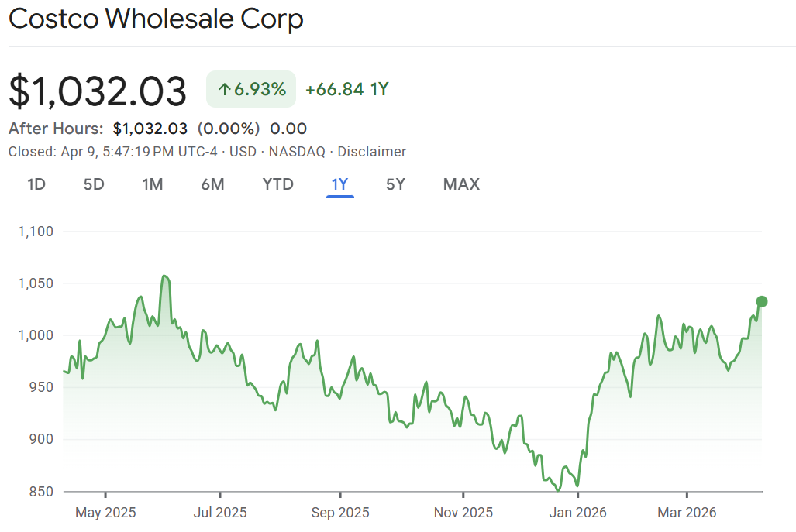Click the $1,032.03 main price
The image size is (796, 532).
pos(98,91)
